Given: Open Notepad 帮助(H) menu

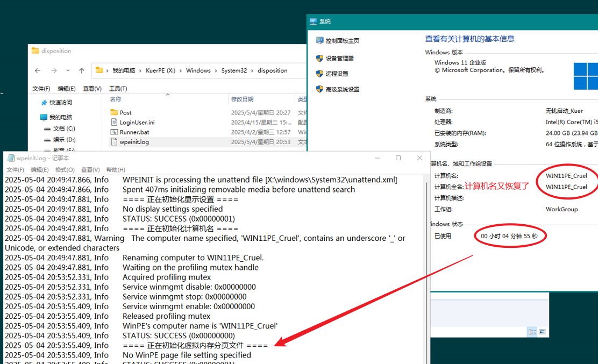Looking at the screenshot, I should (116, 169).
